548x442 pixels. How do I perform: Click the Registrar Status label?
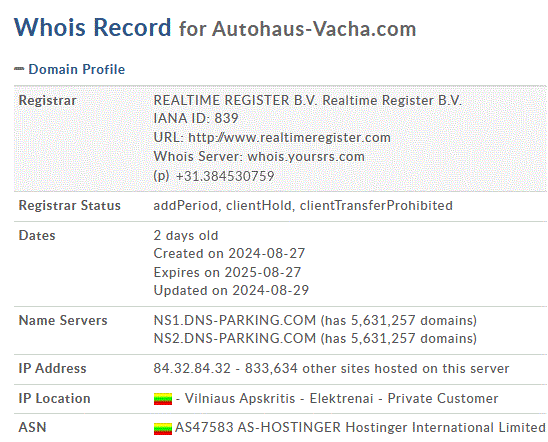coord(70,205)
